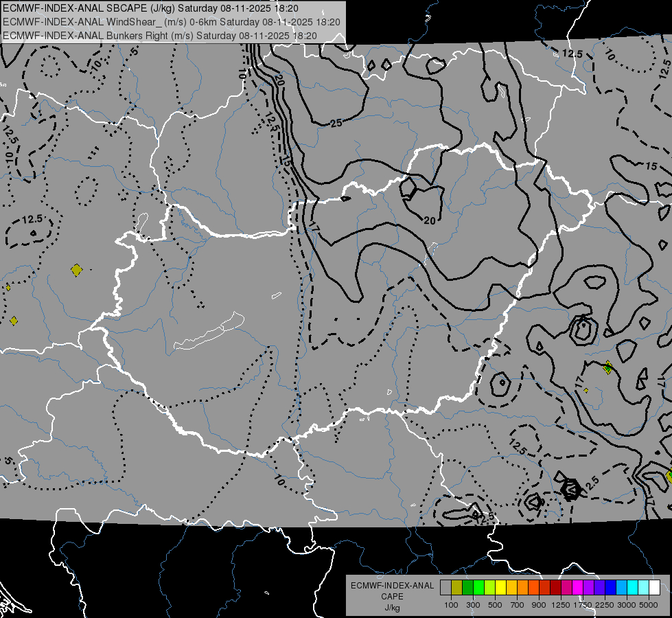Click the Bunkers Right title line

[160, 36]
